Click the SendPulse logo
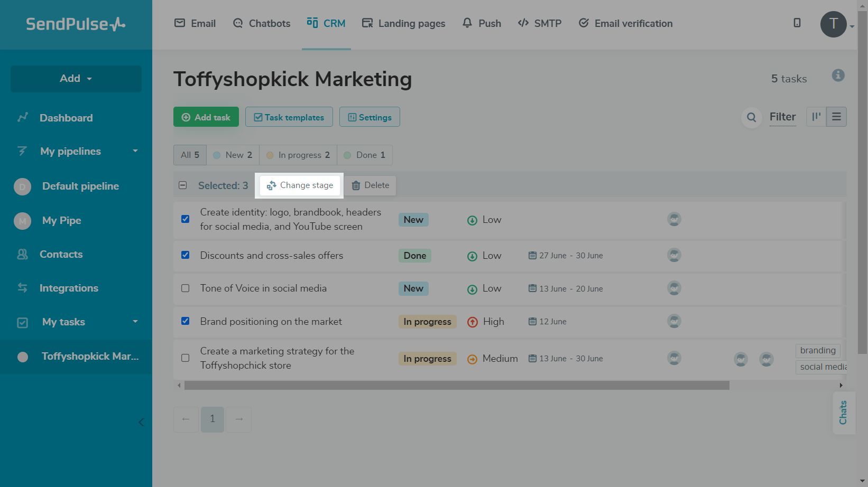 coord(76,24)
